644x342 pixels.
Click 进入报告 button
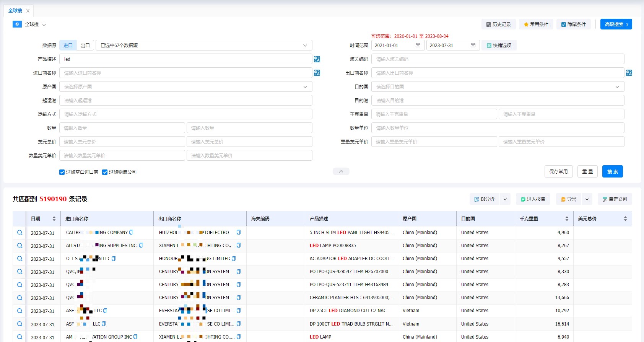point(533,199)
